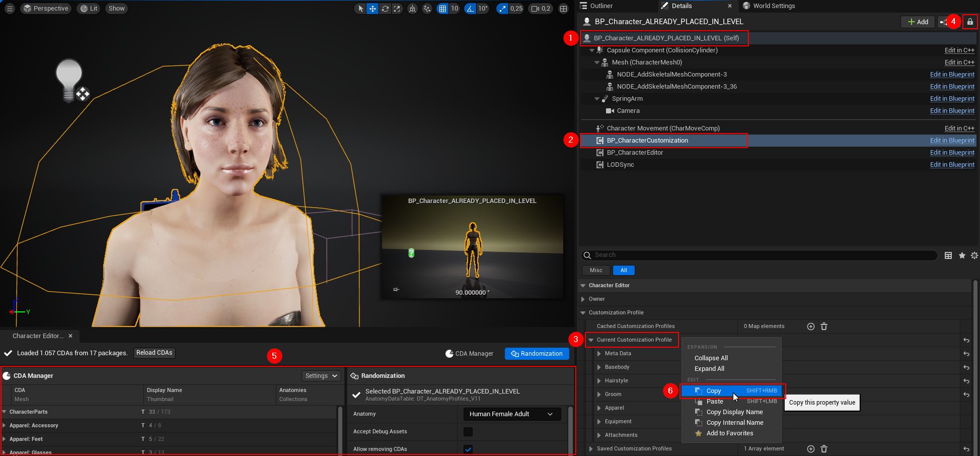Open the Anatomy dropdown Human Female Adult
The height and width of the screenshot is (456, 980).
[x=511, y=414]
